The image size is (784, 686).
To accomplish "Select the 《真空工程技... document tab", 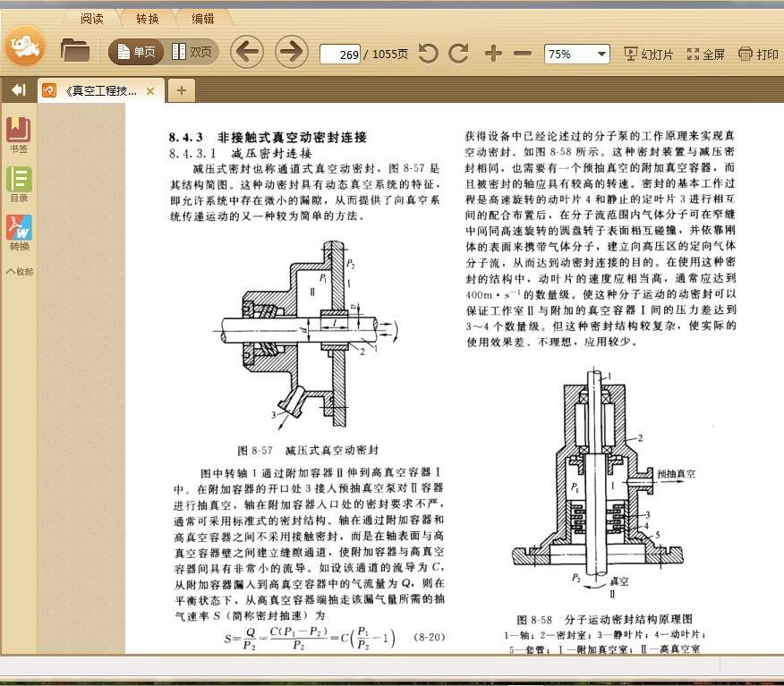I will click(x=100, y=91).
